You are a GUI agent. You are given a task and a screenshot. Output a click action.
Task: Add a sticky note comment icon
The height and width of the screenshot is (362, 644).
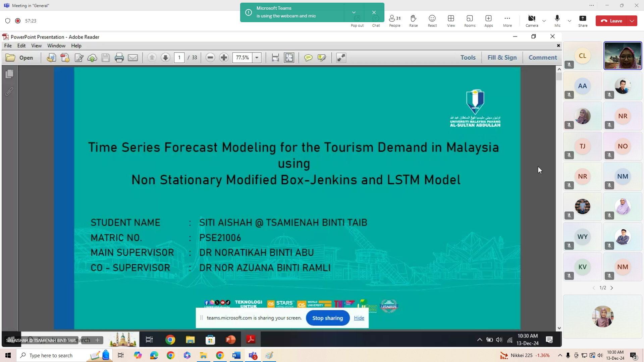point(308,58)
